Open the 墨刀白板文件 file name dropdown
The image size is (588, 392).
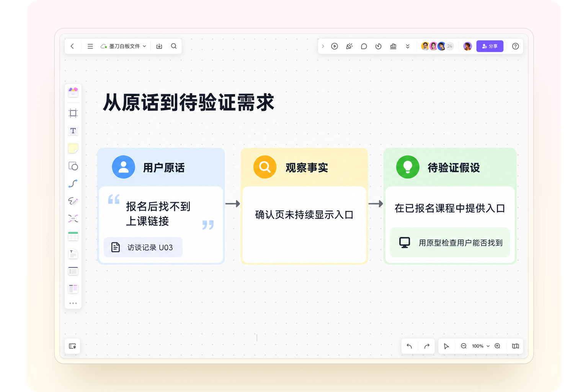coord(124,46)
